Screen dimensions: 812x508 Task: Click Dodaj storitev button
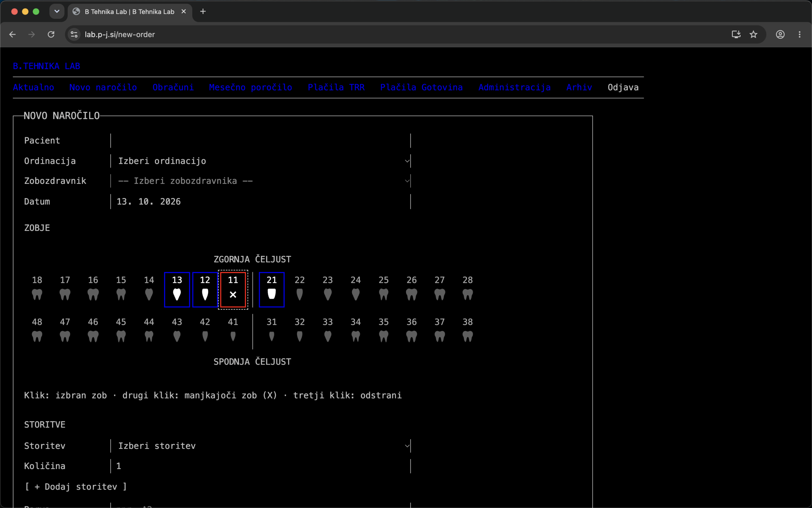pyautogui.click(x=76, y=486)
